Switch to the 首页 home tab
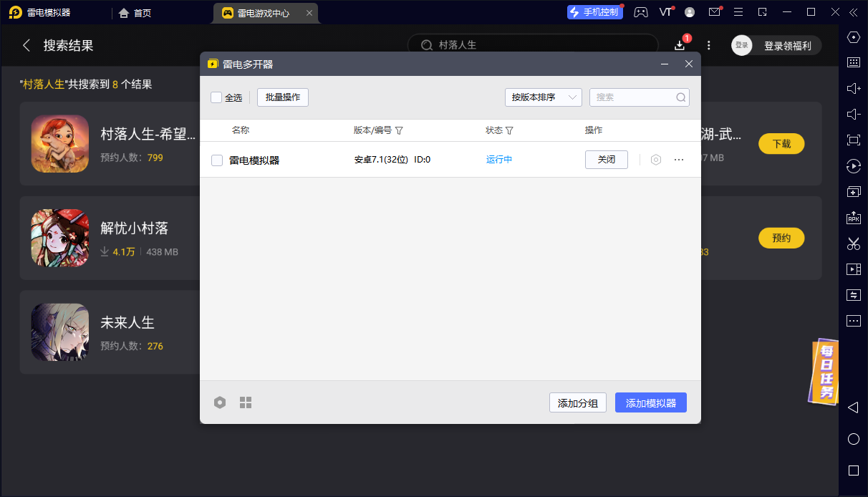Image resolution: width=868 pixels, height=497 pixels. (135, 13)
